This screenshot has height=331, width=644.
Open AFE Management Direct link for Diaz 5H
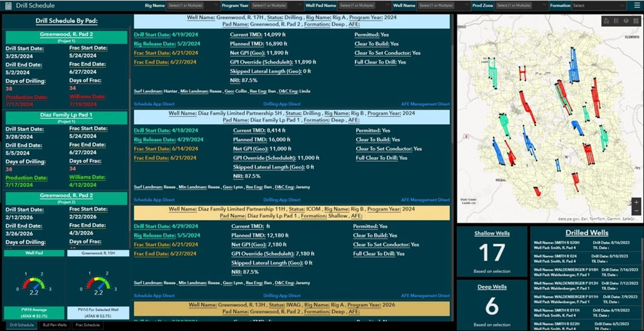point(425,200)
